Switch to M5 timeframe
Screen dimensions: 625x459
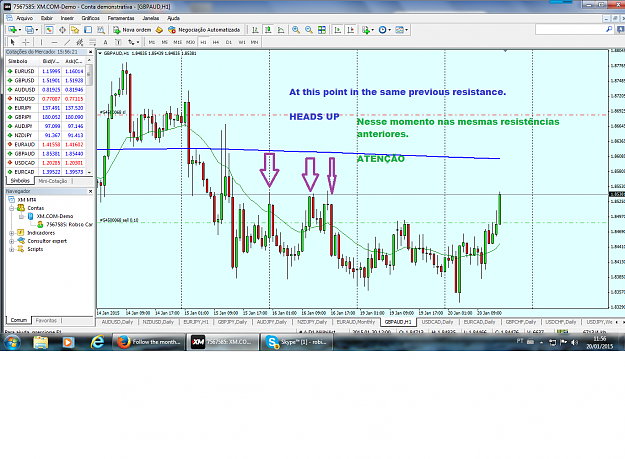[x=165, y=42]
